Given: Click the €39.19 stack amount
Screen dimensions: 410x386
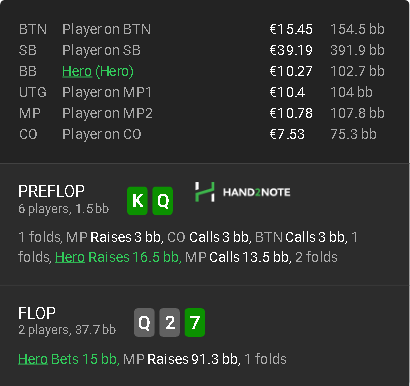Looking at the screenshot, I should [291, 50].
